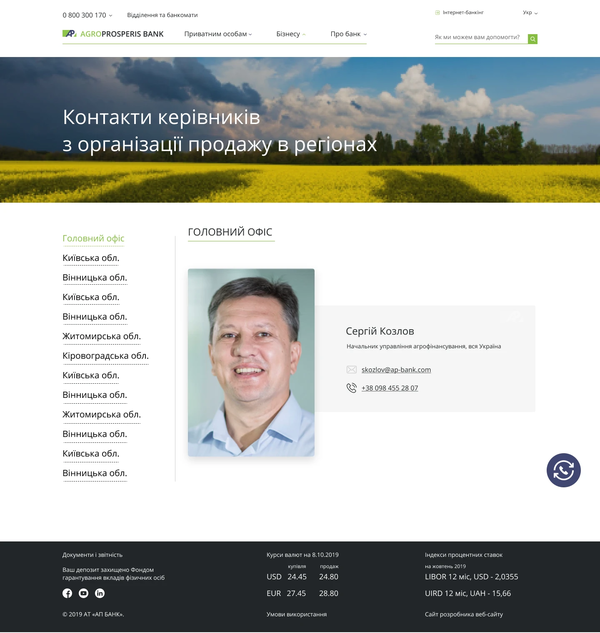Click the envelope icon beside the email

pos(351,370)
